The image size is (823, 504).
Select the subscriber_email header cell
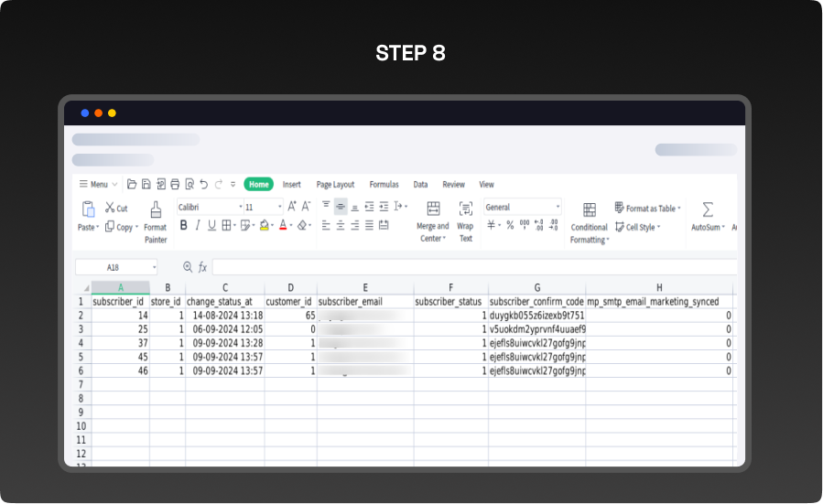click(x=364, y=301)
